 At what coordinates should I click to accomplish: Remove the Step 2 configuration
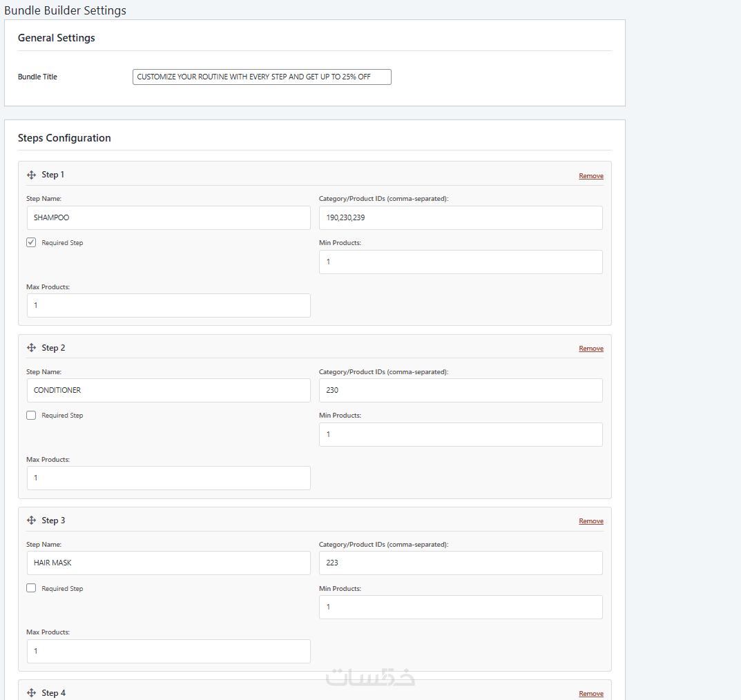590,349
